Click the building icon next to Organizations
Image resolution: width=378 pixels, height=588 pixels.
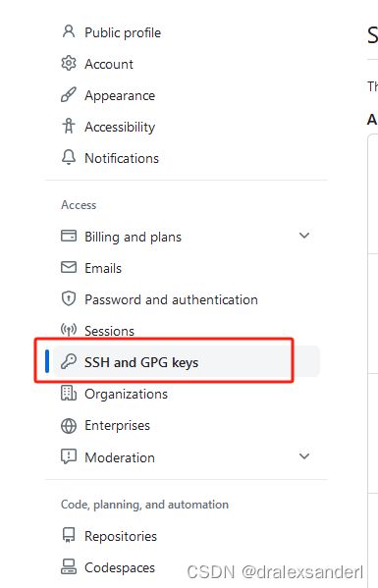pos(69,393)
